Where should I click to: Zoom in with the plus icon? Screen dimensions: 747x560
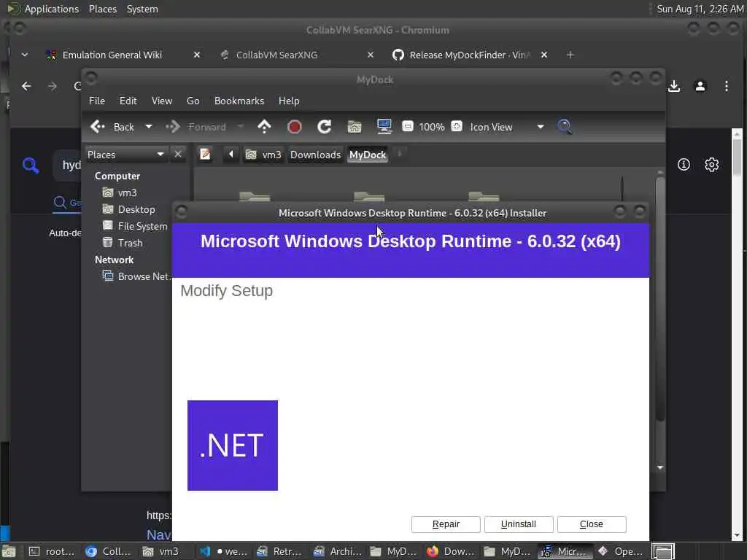click(457, 126)
